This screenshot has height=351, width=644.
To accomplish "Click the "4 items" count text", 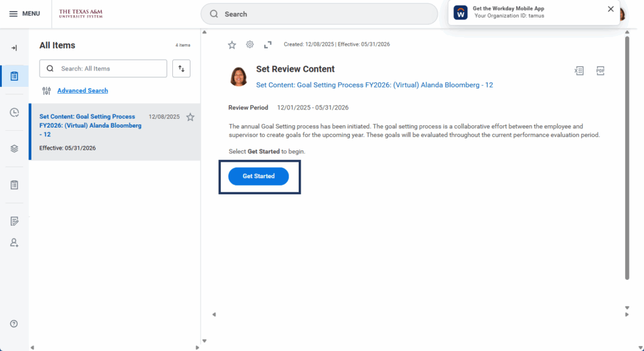I will (x=183, y=45).
